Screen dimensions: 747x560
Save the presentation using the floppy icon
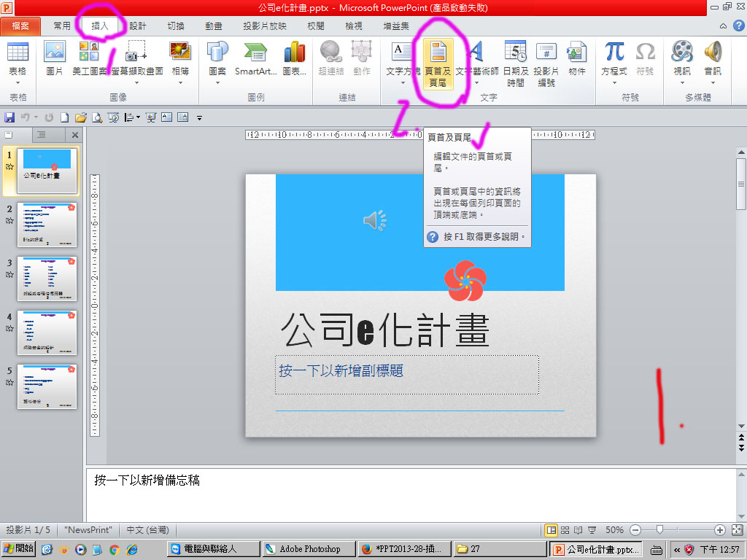(9, 117)
